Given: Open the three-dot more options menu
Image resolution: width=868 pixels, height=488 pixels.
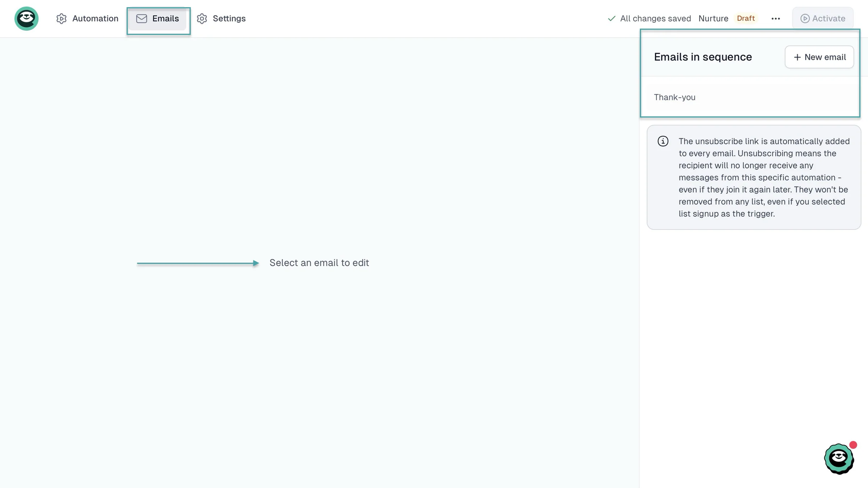Looking at the screenshot, I should 775,18.
